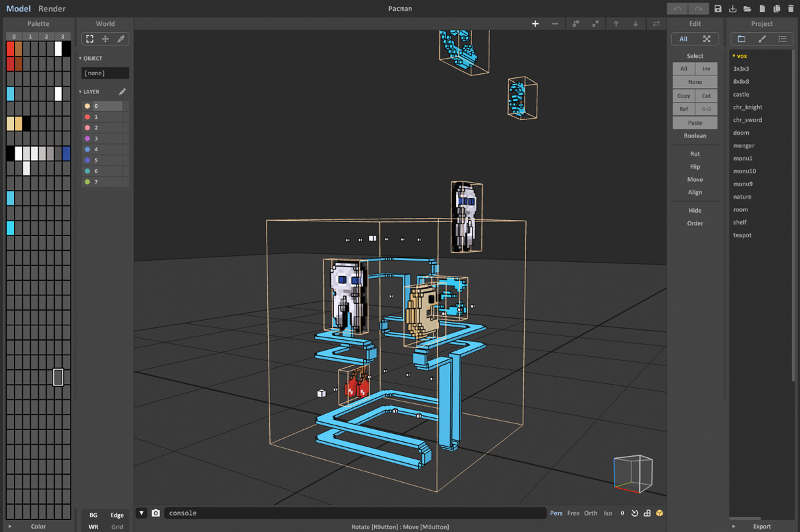Select the World box select tool

coord(89,39)
